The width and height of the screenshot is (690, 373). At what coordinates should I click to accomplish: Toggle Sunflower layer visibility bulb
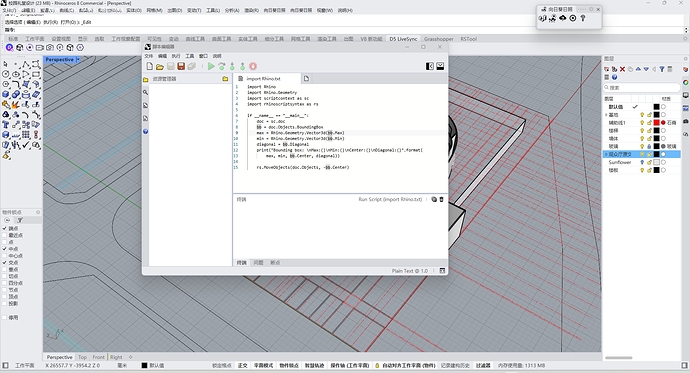coord(642,162)
